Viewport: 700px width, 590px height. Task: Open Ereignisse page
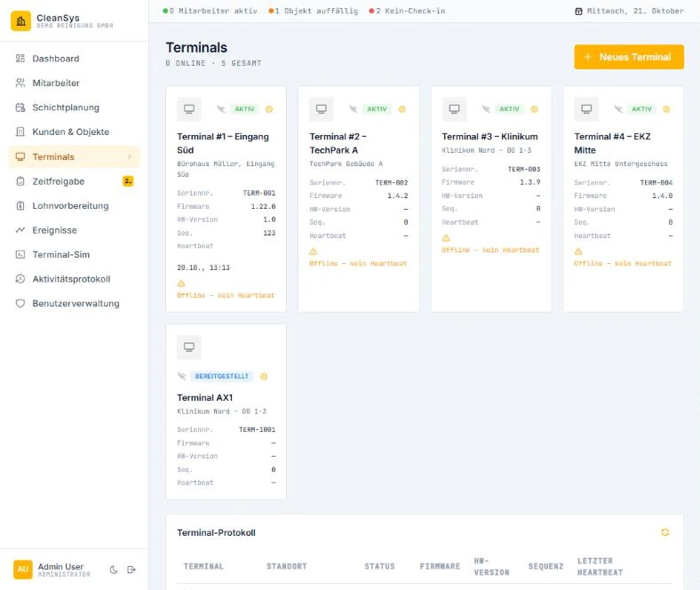coord(74,230)
